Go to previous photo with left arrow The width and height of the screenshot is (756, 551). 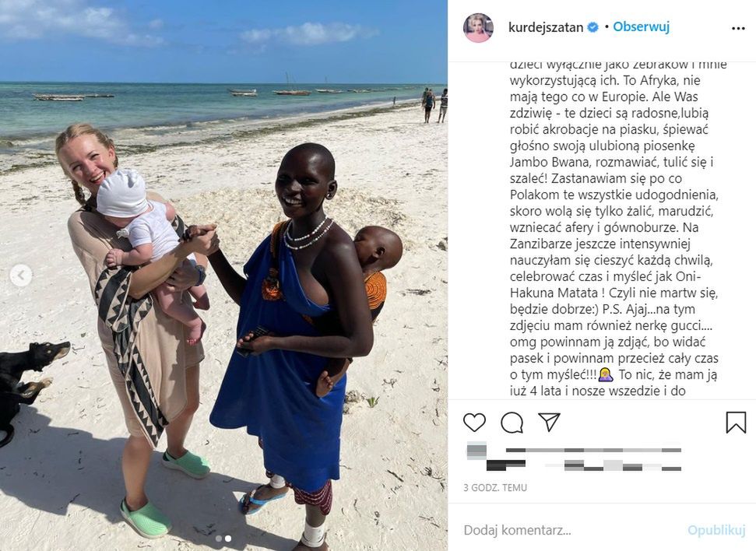pyautogui.click(x=21, y=275)
